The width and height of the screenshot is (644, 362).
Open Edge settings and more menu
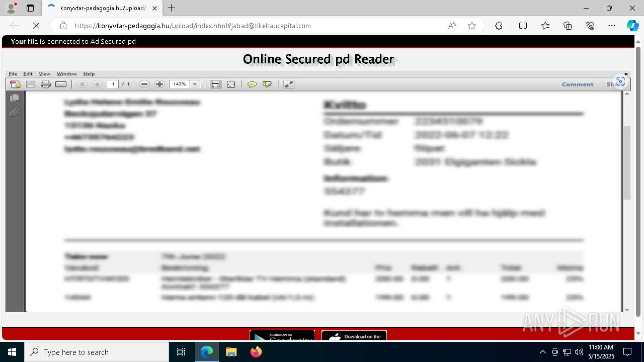coord(612,26)
